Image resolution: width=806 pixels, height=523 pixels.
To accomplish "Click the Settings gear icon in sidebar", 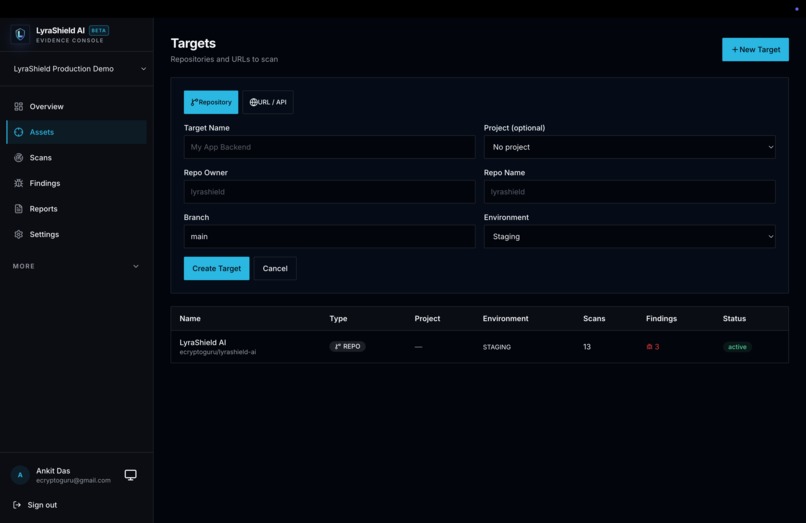I will pyautogui.click(x=19, y=235).
